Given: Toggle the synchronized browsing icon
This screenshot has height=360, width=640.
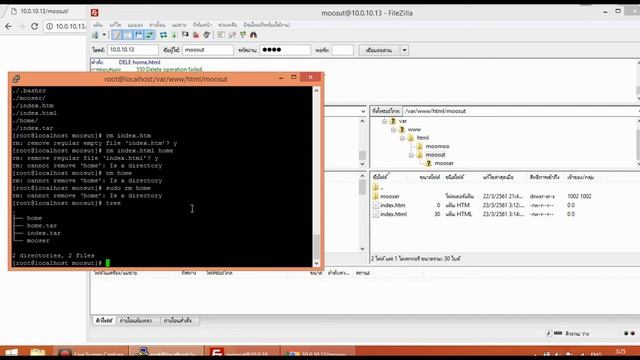Looking at the screenshot, I should [x=243, y=35].
